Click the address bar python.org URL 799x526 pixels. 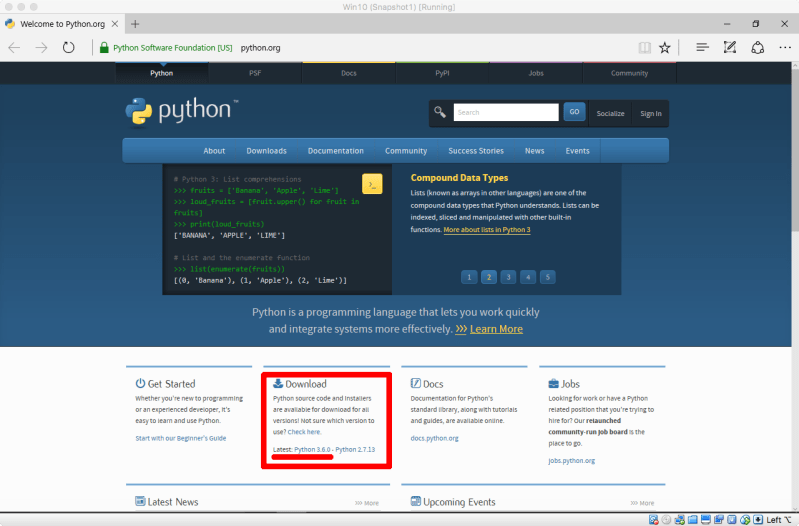260,48
